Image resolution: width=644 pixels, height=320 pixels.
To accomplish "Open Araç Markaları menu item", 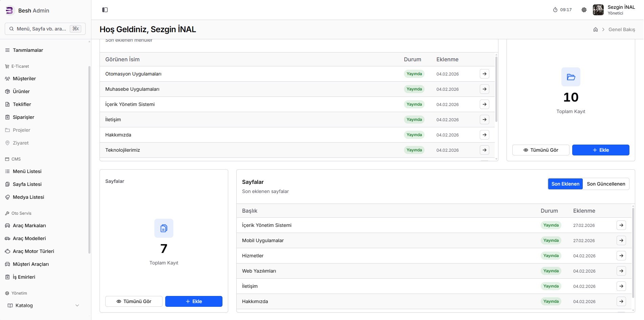I will point(29,226).
